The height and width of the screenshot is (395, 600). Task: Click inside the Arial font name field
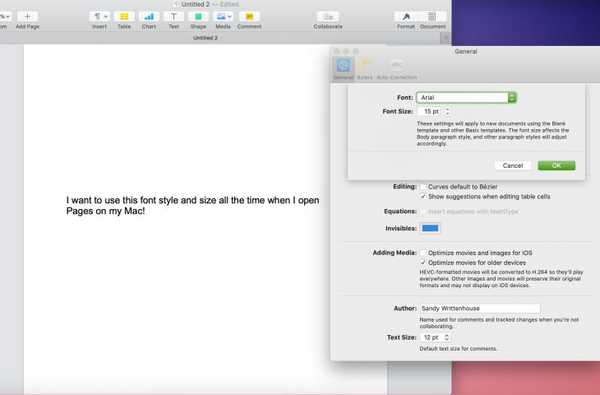pos(462,98)
